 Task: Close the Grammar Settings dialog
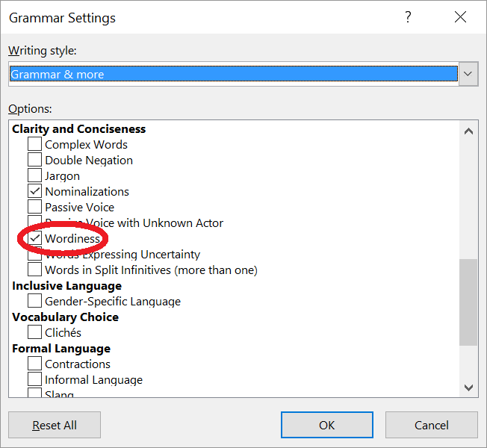460,17
